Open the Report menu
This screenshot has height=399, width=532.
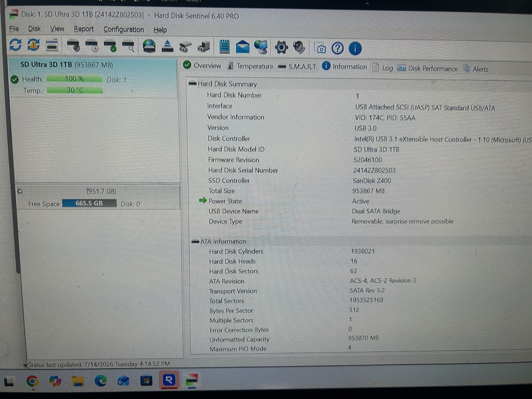[x=84, y=29]
